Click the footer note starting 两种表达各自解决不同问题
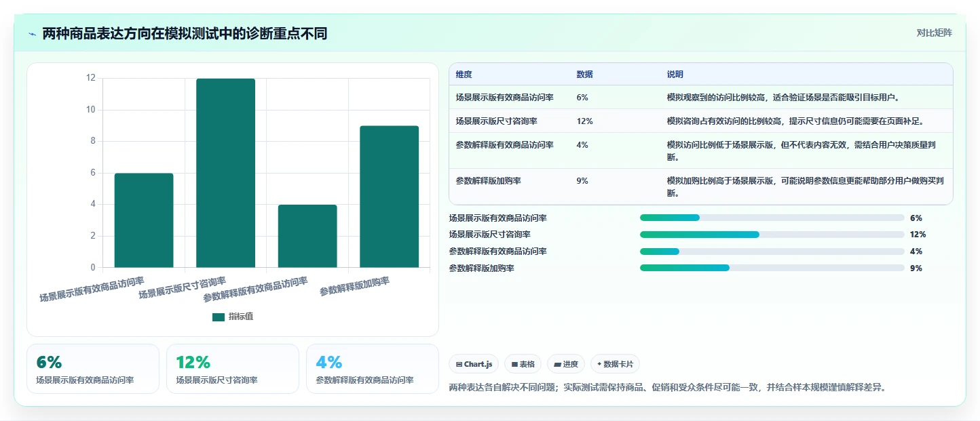980x421 pixels. [668, 387]
